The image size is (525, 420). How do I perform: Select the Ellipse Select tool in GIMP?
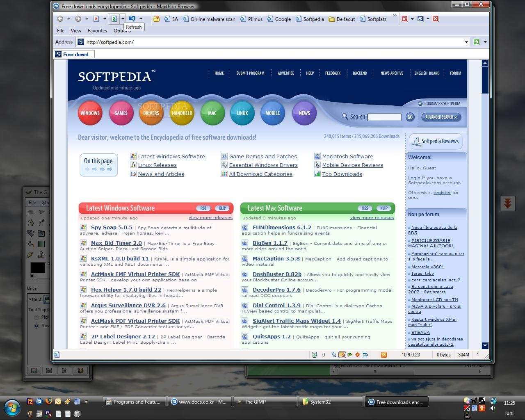41,212
